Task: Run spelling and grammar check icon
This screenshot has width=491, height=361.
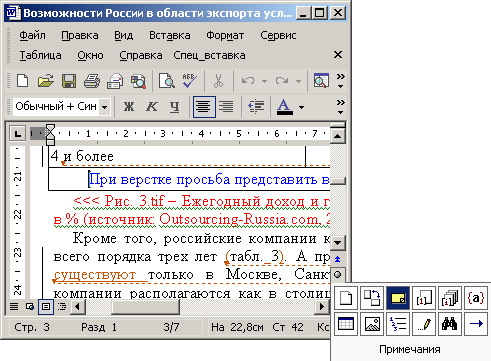Action: (x=189, y=81)
